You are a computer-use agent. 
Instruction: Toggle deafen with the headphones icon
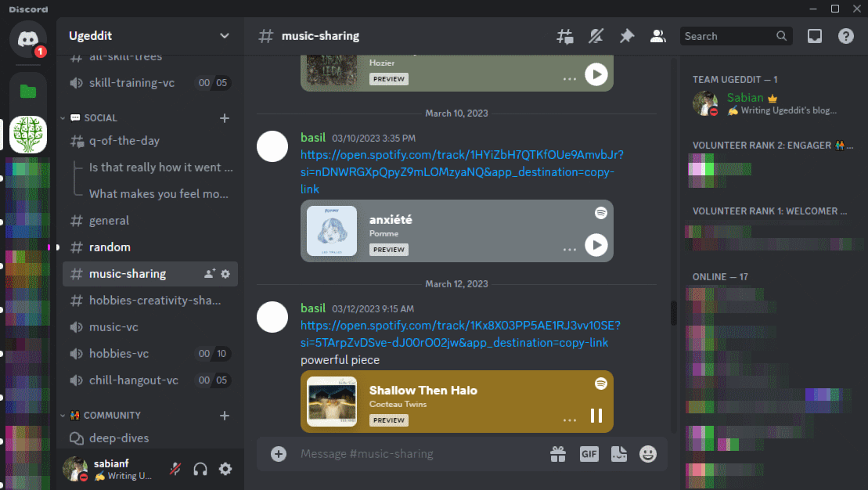[200, 469]
